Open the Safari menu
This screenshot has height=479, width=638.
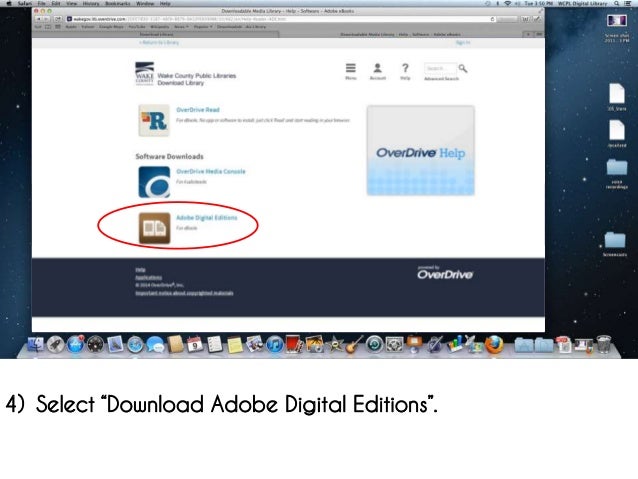pos(24,3)
